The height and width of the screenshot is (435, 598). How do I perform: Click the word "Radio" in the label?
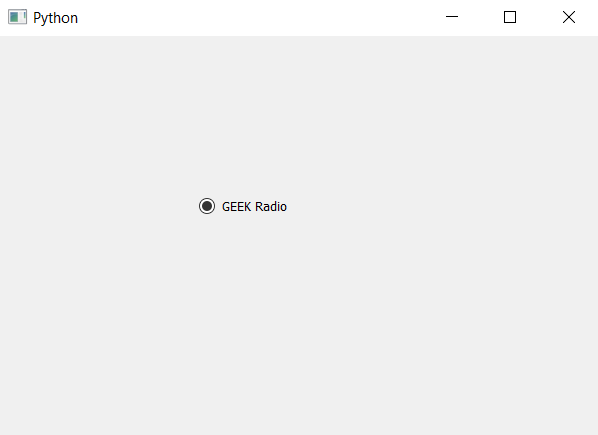[271, 206]
